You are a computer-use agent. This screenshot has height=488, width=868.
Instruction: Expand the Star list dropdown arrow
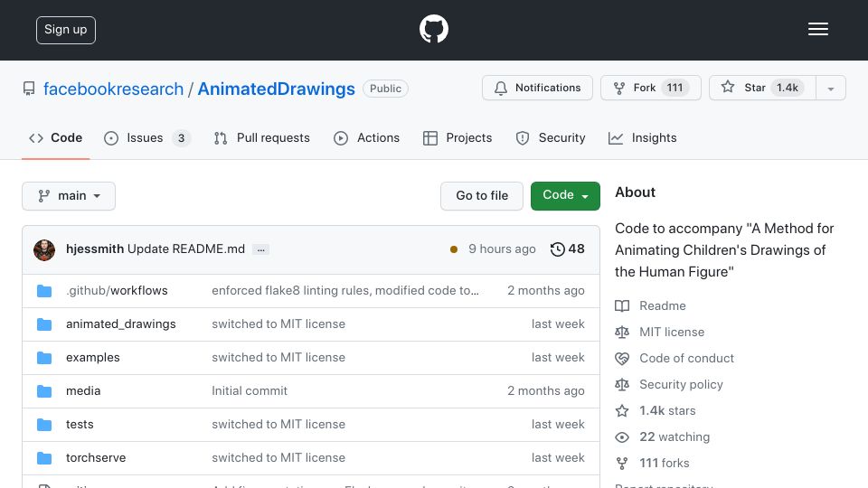(x=831, y=89)
